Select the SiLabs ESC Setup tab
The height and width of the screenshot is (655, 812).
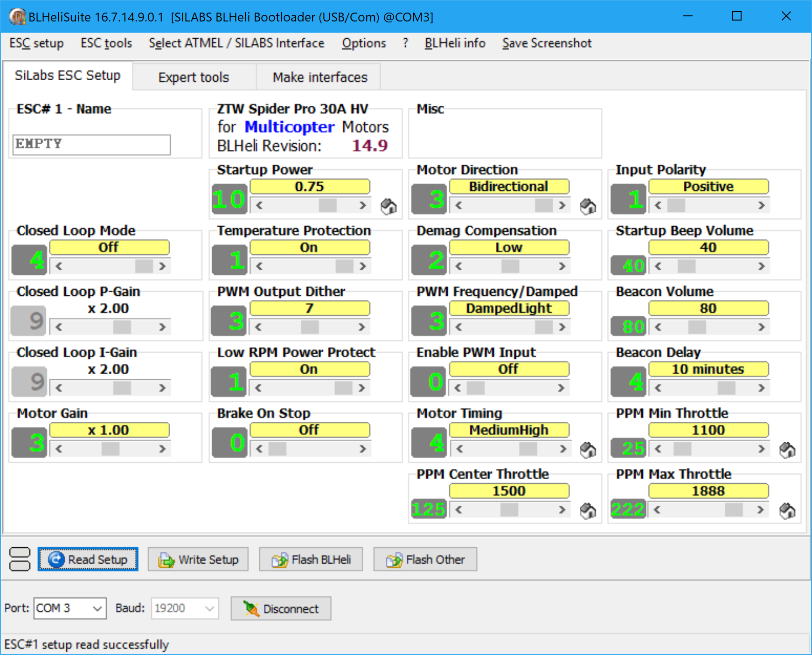click(68, 75)
